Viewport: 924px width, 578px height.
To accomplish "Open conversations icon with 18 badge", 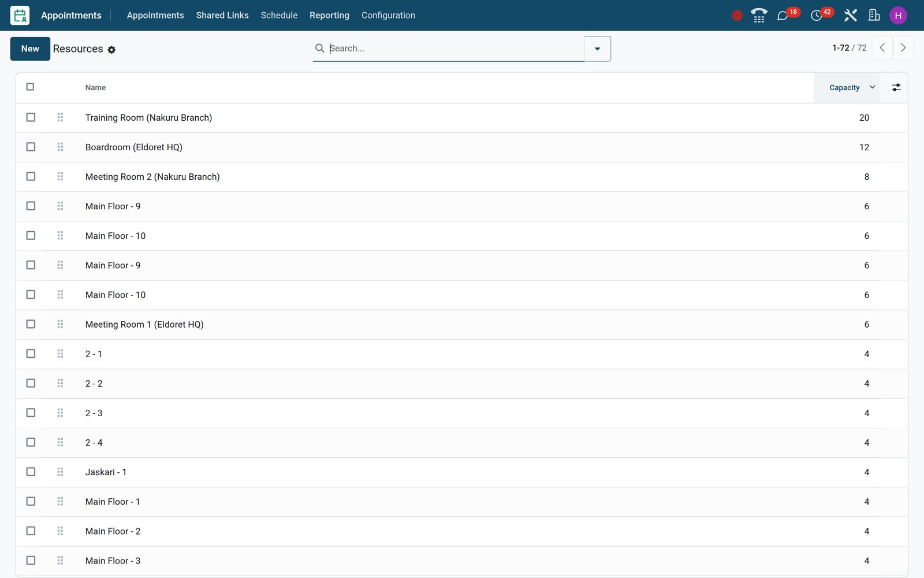I will (783, 16).
